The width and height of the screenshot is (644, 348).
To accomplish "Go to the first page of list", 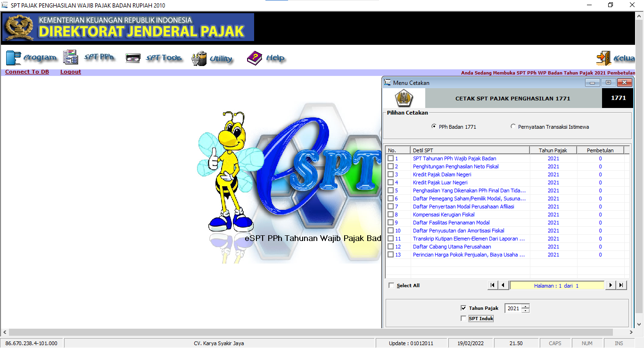I will click(493, 285).
